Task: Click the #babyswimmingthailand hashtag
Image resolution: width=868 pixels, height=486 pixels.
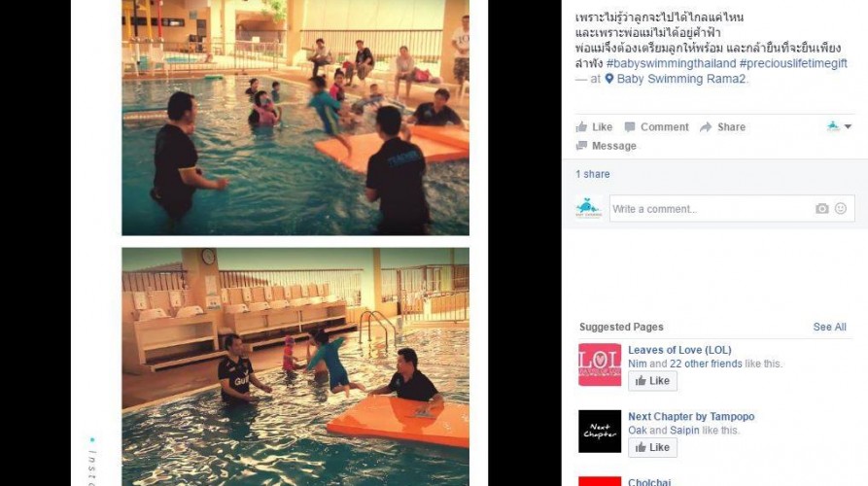Action: (x=671, y=63)
